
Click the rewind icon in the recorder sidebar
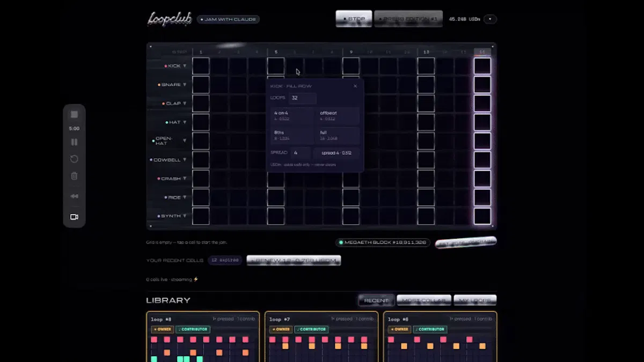pyautogui.click(x=74, y=196)
